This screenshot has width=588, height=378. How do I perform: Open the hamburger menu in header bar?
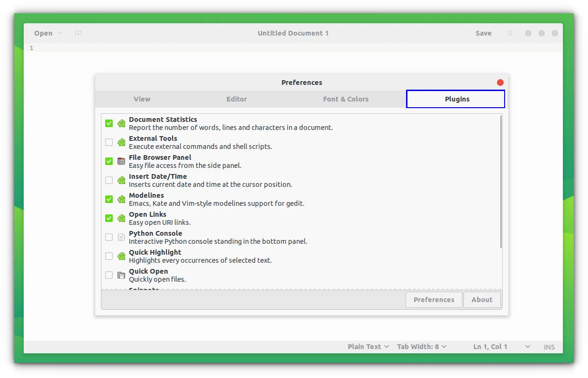tap(510, 33)
